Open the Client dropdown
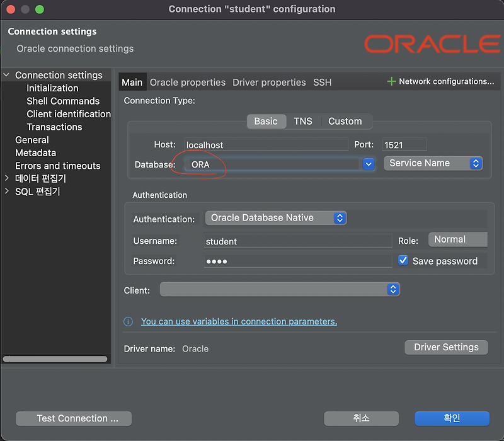 coord(280,290)
